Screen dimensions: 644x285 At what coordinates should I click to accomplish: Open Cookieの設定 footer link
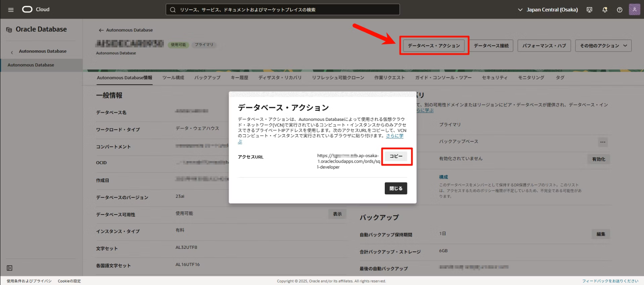(69, 281)
